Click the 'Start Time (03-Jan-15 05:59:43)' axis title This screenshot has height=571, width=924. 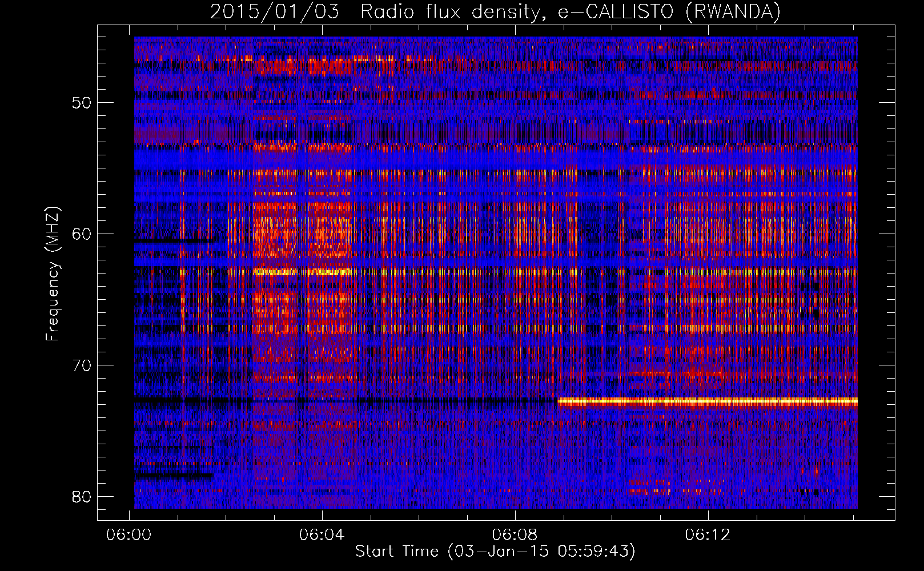tap(495, 552)
